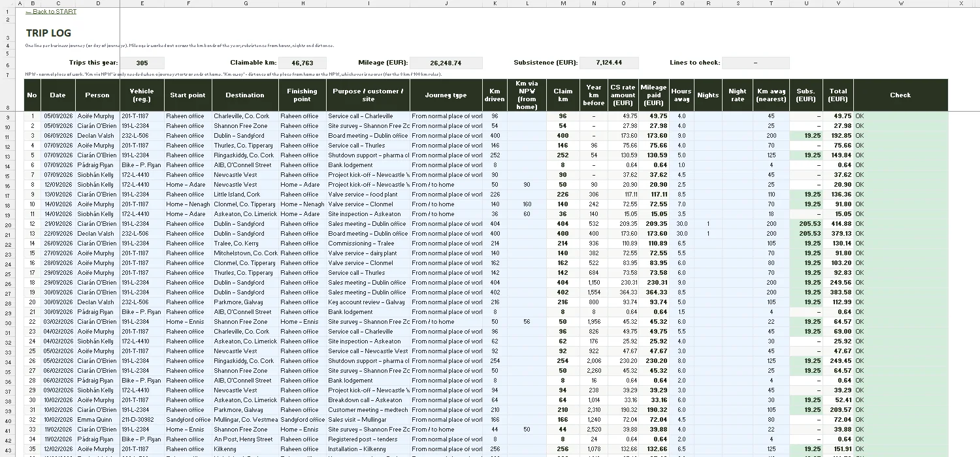This screenshot has width=980, height=457.
Task: Select column letter J in the sheet header
Action: [446, 4]
